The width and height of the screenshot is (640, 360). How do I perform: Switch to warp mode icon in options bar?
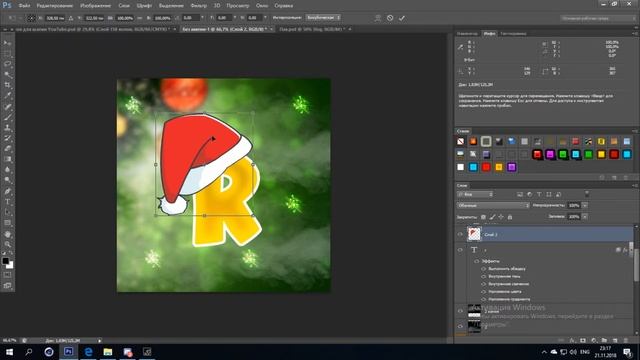point(378,18)
